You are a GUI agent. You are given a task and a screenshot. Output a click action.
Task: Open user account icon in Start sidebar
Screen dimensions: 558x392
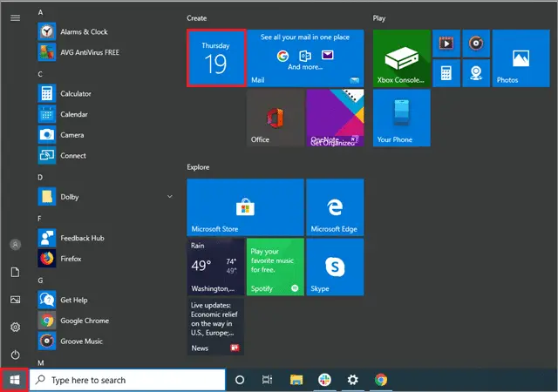tap(16, 245)
